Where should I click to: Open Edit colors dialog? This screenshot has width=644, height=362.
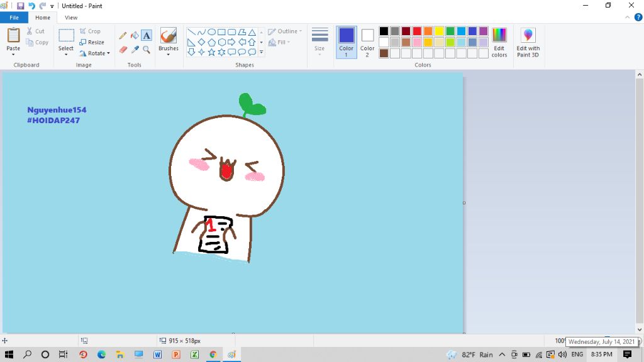tap(499, 43)
